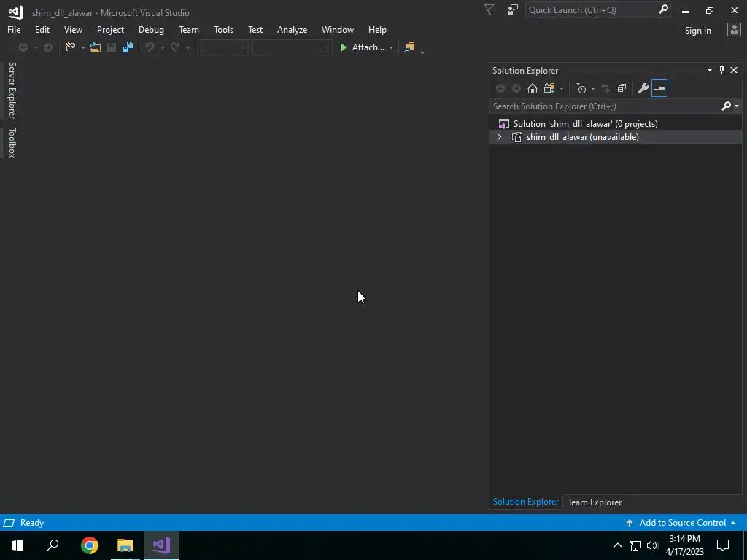This screenshot has width=747, height=560.
Task: Click the Send Feedback icon
Action: coord(513,9)
